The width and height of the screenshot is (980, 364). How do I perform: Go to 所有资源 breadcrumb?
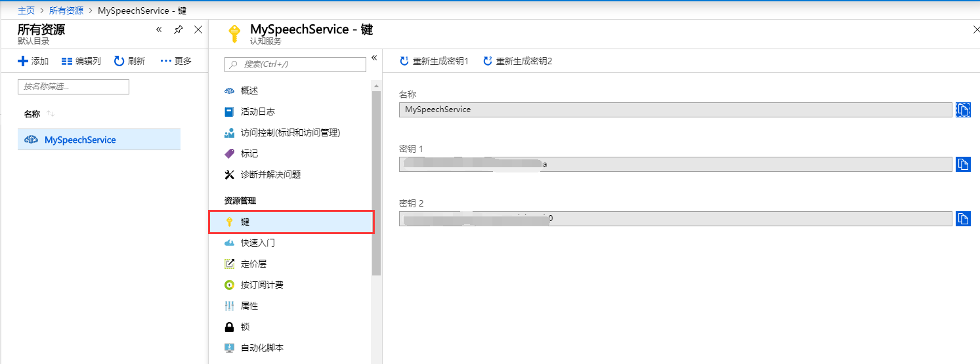click(66, 10)
